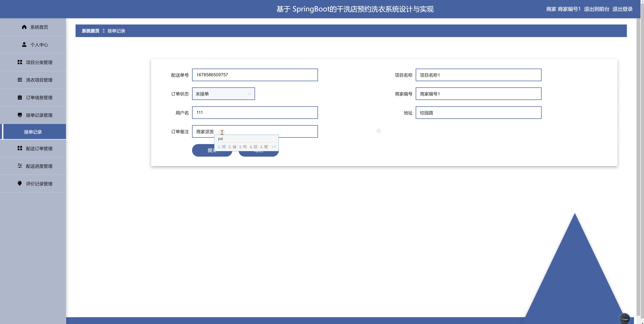Click 系统首页 in the breadcrumb bar
644x324 pixels.
(90, 31)
